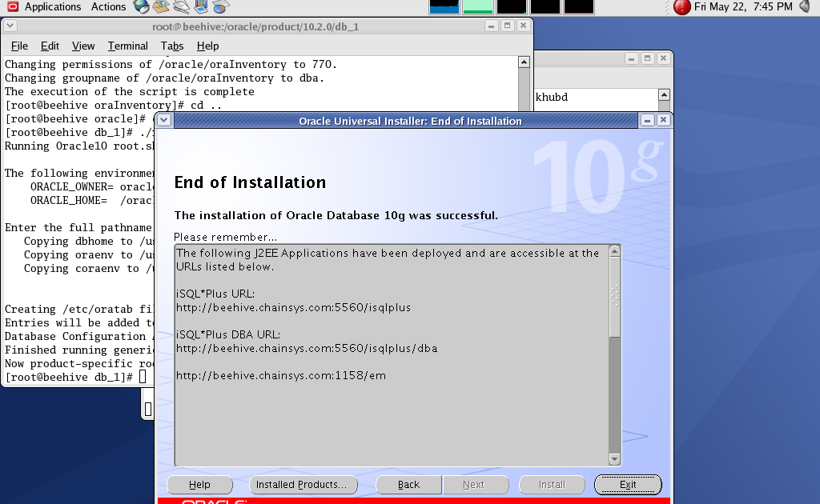The width and height of the screenshot is (820, 504).
Task: Click the 'iSQL*Plus DBA URL:' label
Action: click(x=228, y=334)
